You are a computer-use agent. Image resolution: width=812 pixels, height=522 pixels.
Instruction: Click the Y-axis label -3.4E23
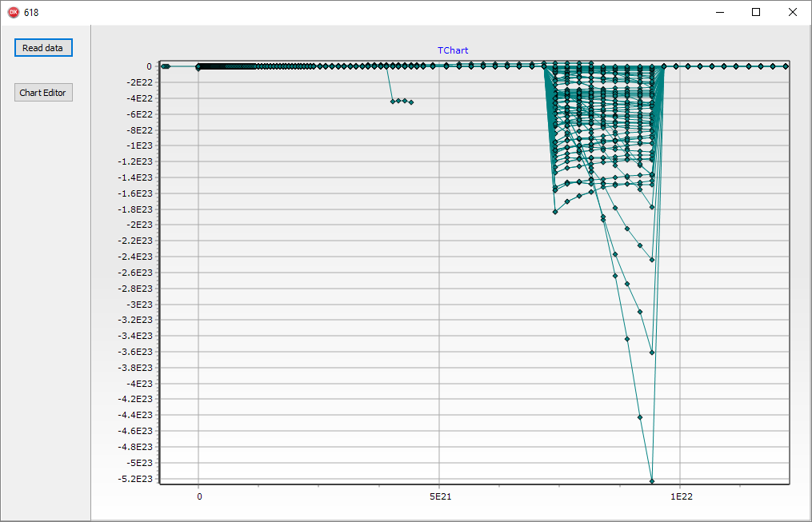(136, 336)
